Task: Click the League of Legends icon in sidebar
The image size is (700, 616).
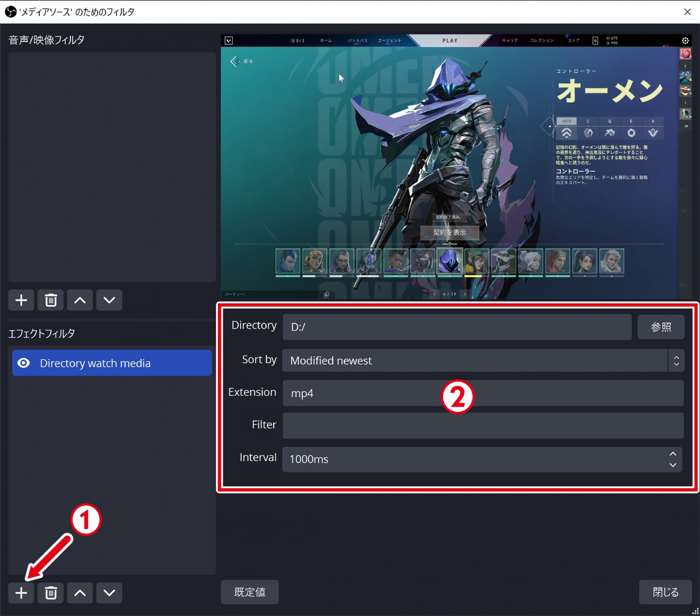Action: click(x=685, y=114)
